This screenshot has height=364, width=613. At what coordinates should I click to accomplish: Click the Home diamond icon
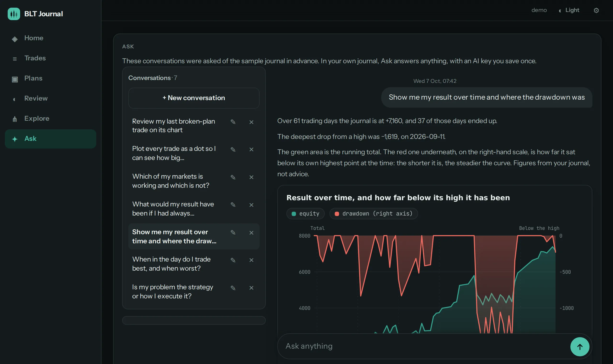coord(15,39)
